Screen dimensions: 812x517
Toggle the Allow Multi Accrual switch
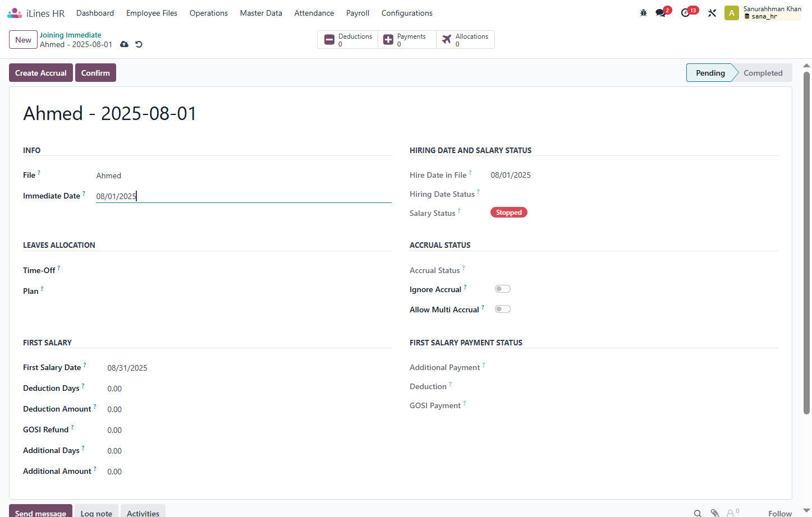tap(503, 309)
